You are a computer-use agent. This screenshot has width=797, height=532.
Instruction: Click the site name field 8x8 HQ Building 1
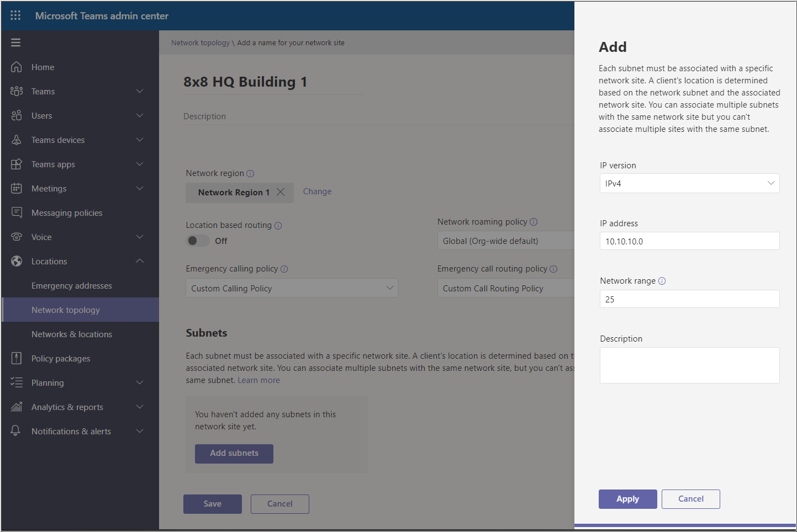tap(273, 82)
